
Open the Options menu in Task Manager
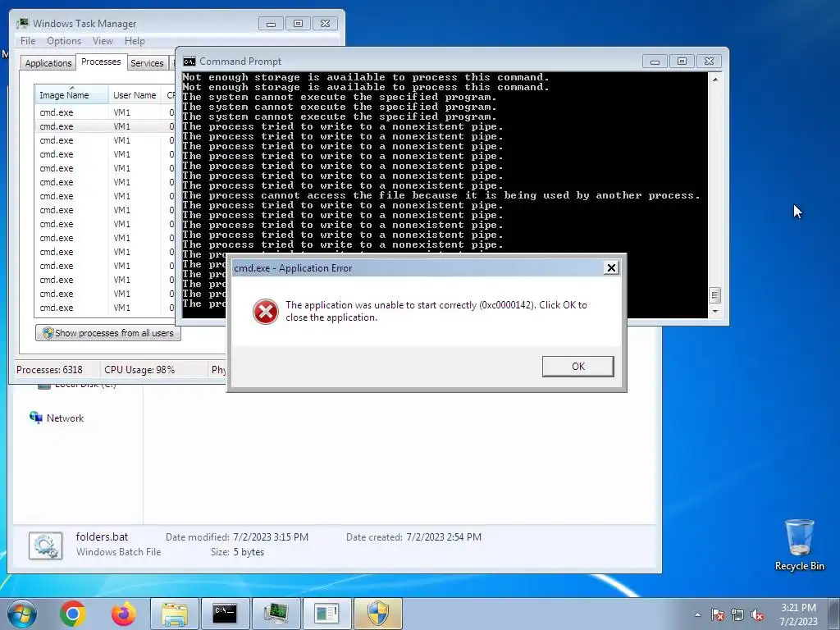pos(64,41)
